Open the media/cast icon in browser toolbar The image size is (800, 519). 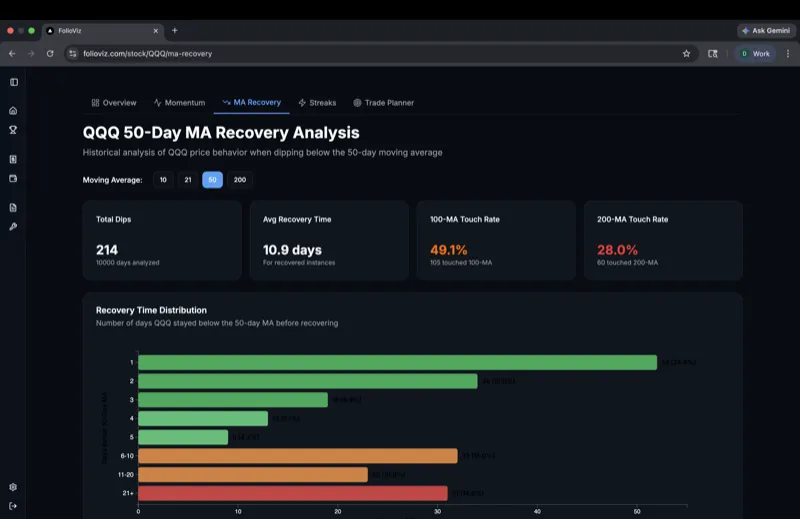713,54
